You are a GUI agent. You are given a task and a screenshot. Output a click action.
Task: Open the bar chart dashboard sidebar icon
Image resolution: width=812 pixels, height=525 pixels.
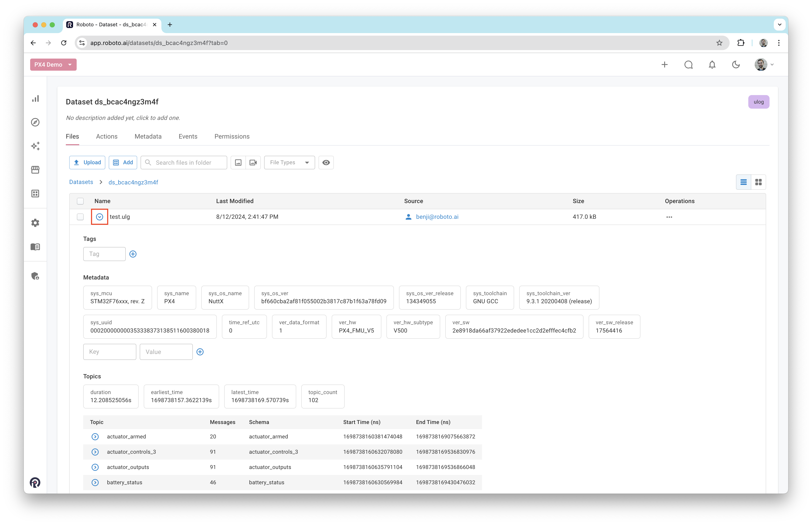(x=35, y=98)
